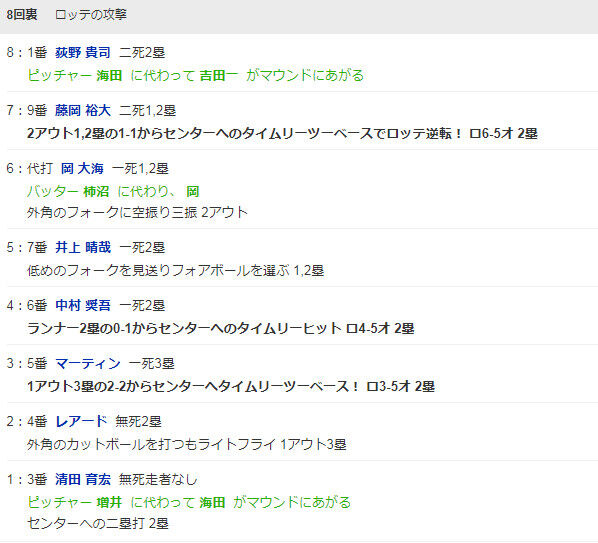Click situation text 二死1,2塁 beside 藤岡
Screen dimensions: 598x543
point(148,111)
